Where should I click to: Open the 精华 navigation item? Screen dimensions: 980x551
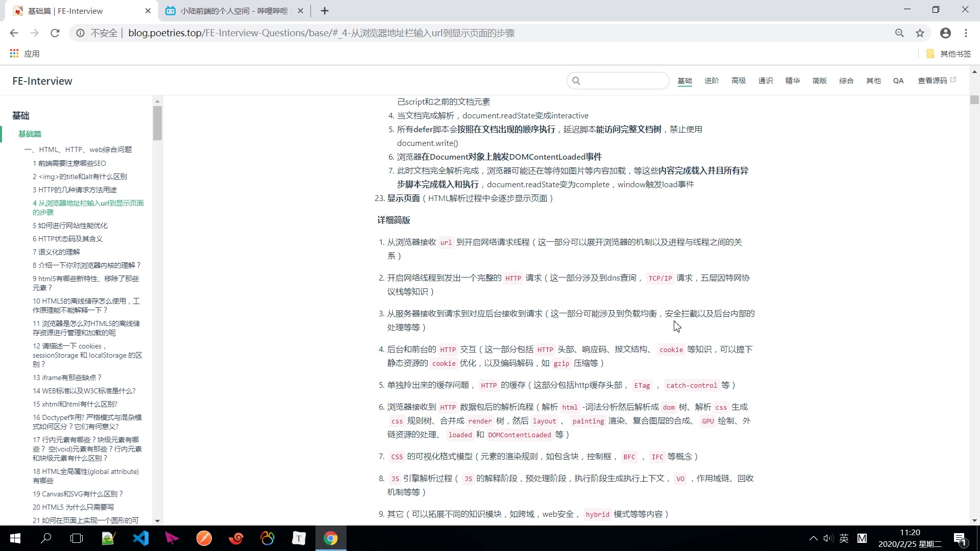[x=793, y=81]
